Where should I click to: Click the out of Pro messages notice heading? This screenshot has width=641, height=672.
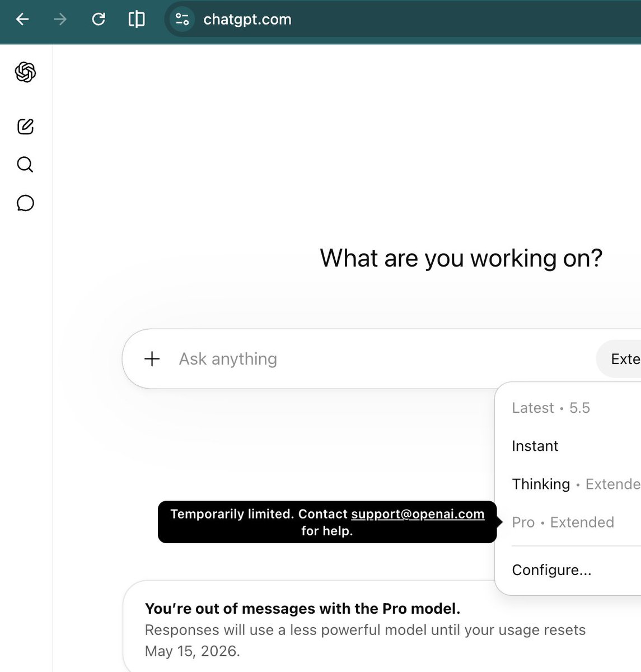pos(302,608)
